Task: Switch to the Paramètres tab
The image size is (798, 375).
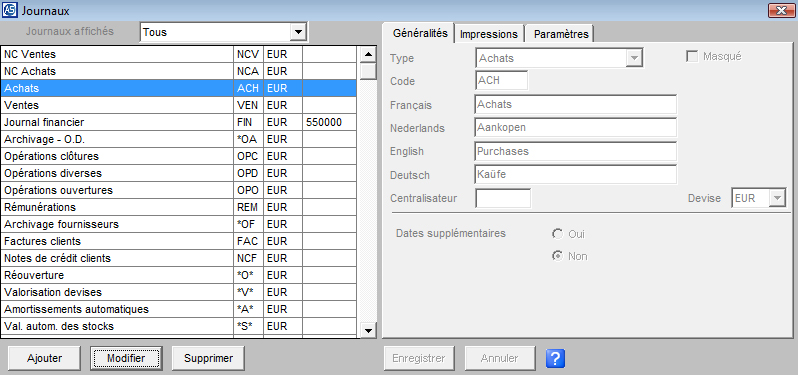Action: 561,34
